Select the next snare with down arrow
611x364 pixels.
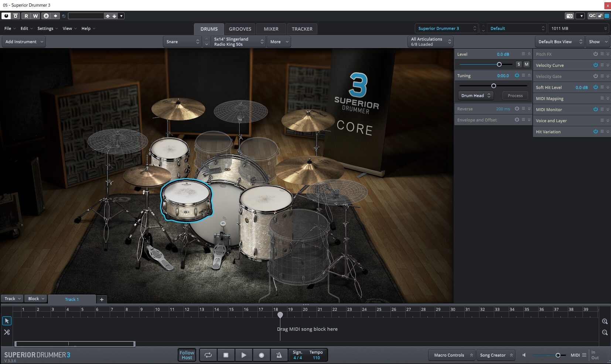pyautogui.click(x=207, y=44)
